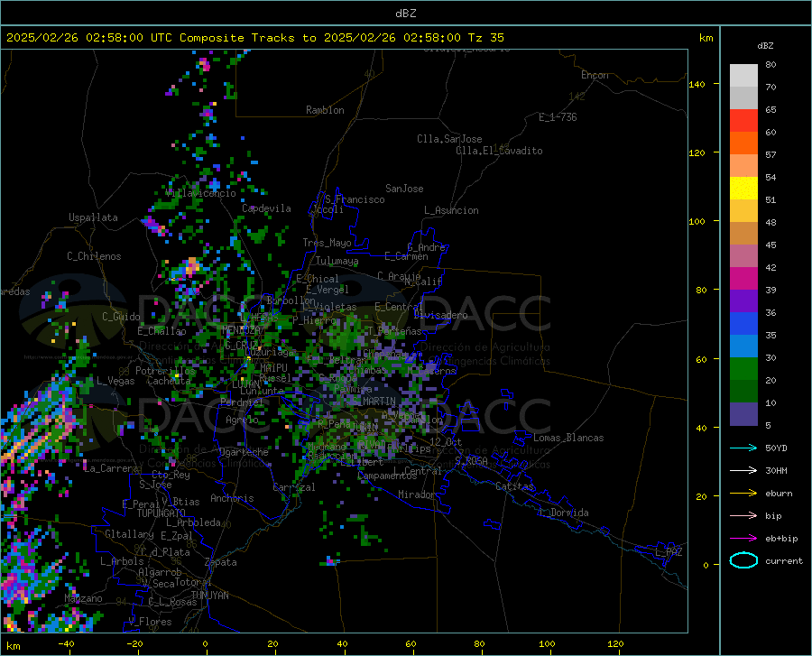The width and height of the screenshot is (812, 656).
Task: Click the E_1-736 label on map
Action: 558,117
